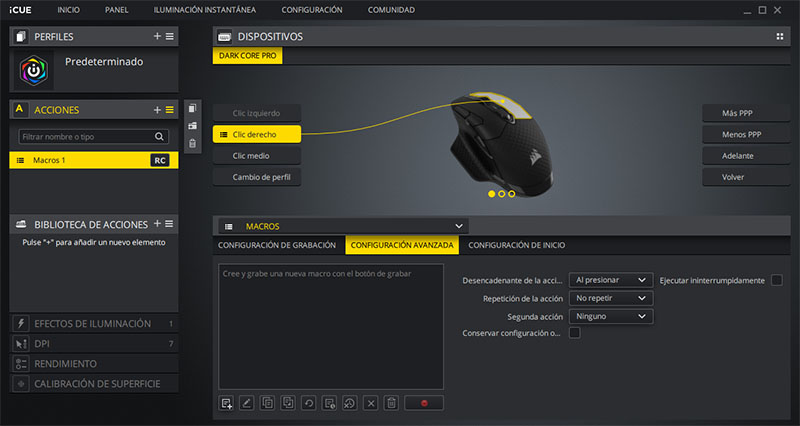Open the Perfiles hamburger menu
This screenshot has width=800, height=426.
tap(170, 36)
